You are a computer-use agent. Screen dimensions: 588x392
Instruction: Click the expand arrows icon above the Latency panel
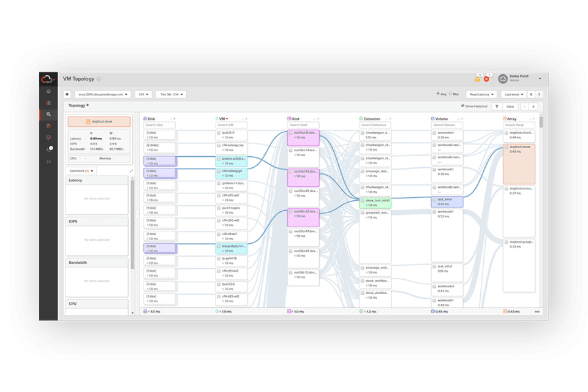coord(130,170)
